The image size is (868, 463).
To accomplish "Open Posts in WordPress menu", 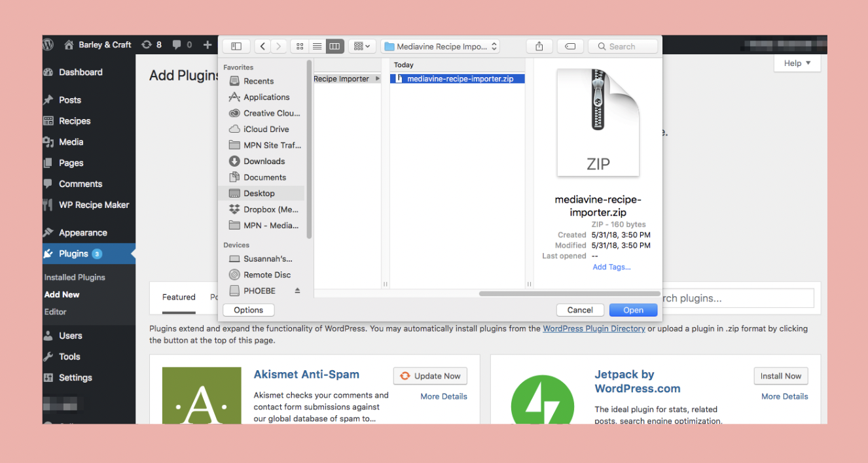I will tap(69, 100).
